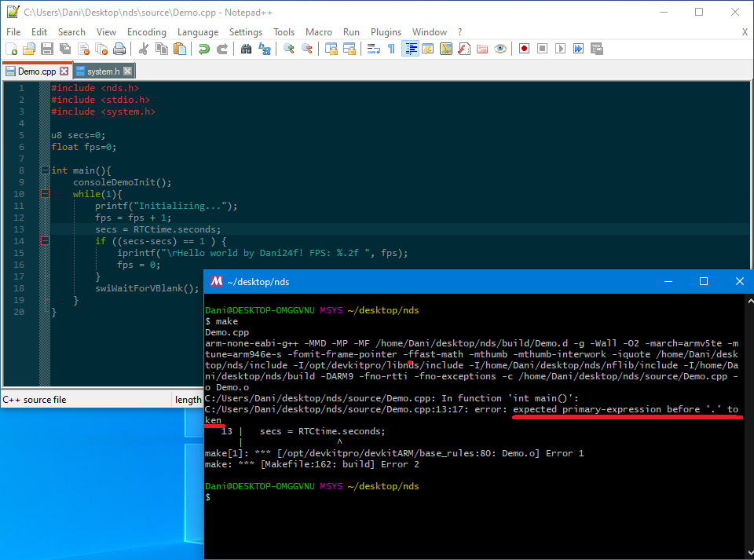Minimize the MSYS terminal window
The height and width of the screenshot is (560, 754).
click(x=668, y=281)
